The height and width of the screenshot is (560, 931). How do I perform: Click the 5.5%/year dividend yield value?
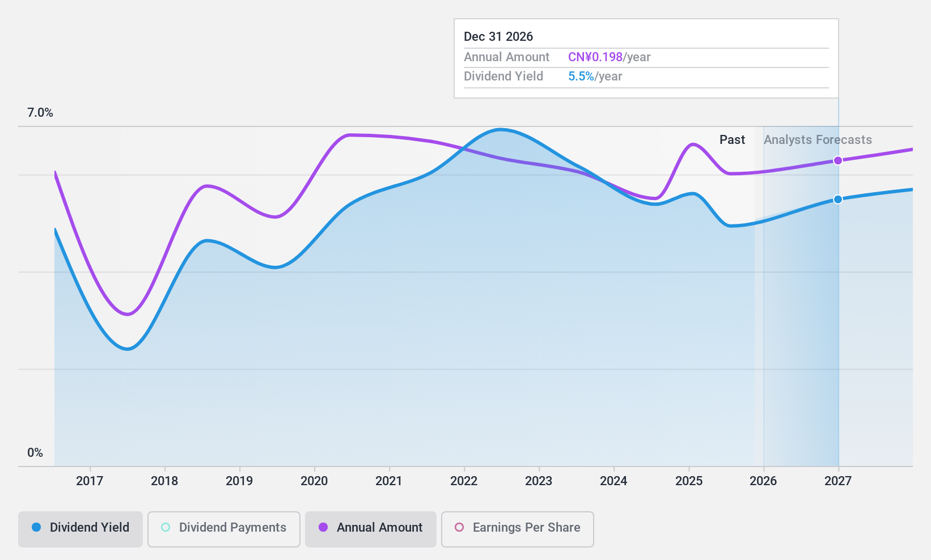click(x=594, y=76)
